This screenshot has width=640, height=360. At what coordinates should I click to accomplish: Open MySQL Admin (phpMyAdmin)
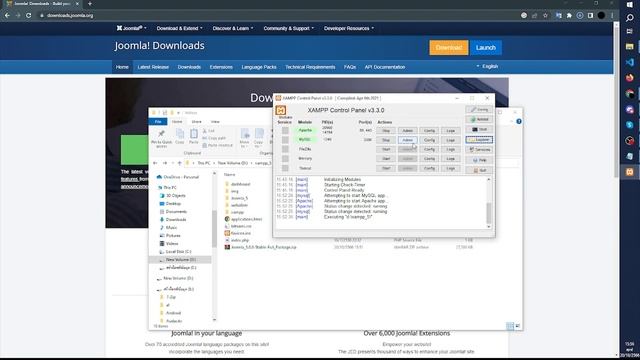(x=407, y=140)
